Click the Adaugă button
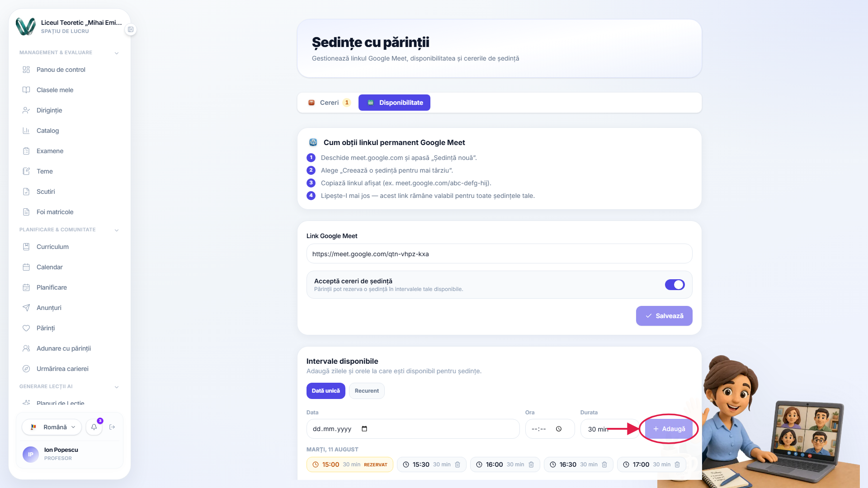The image size is (868, 488). [x=669, y=429]
